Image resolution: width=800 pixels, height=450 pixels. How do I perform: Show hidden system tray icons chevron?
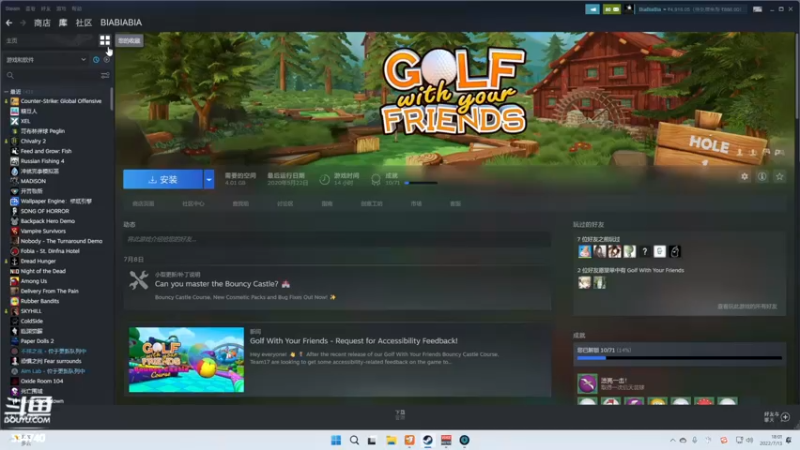(x=672, y=440)
